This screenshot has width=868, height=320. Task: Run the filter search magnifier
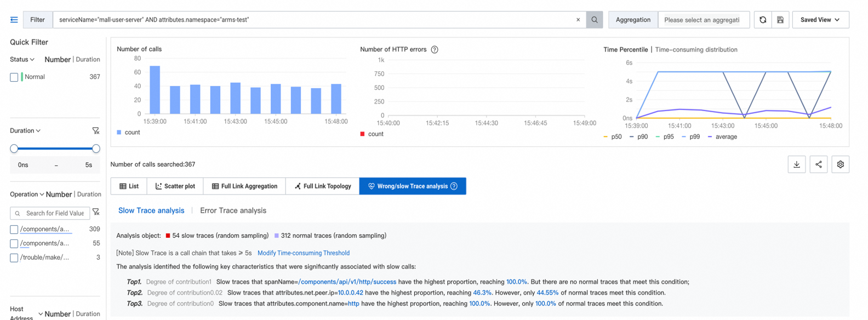(x=594, y=20)
